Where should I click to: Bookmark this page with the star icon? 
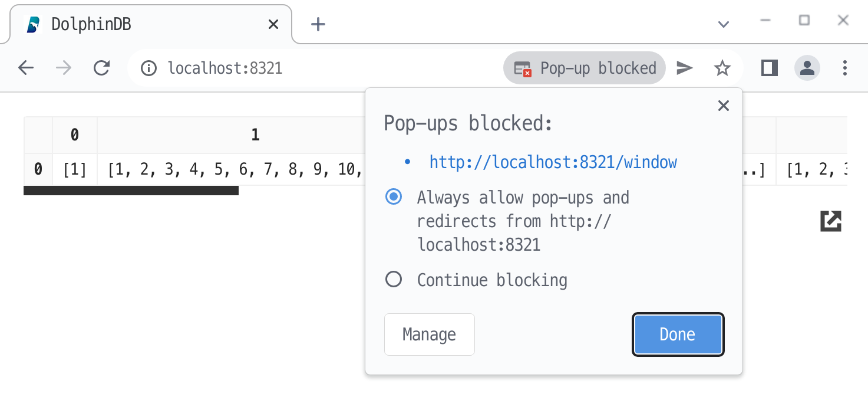click(x=722, y=68)
